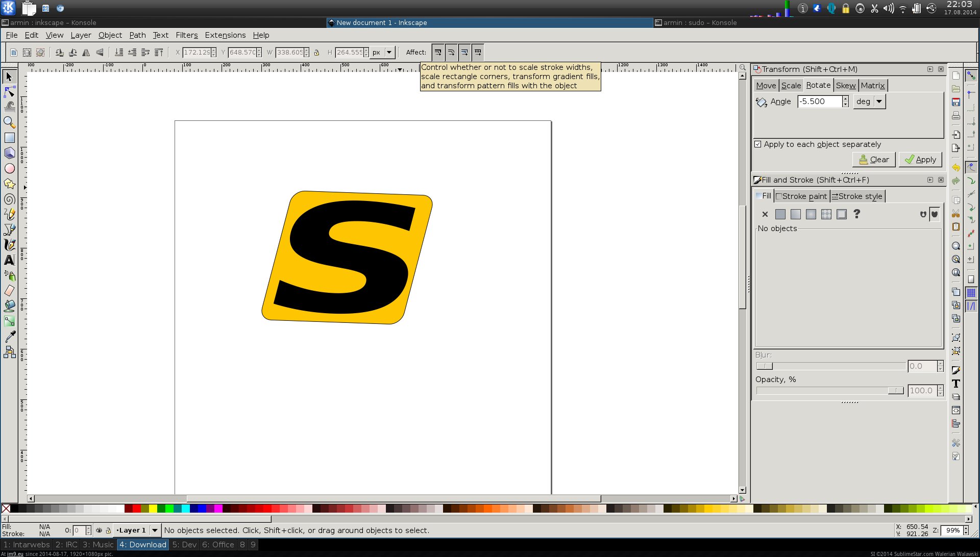This screenshot has height=557, width=980.
Task: Select the Zoom magnifier tool
Action: (9, 122)
